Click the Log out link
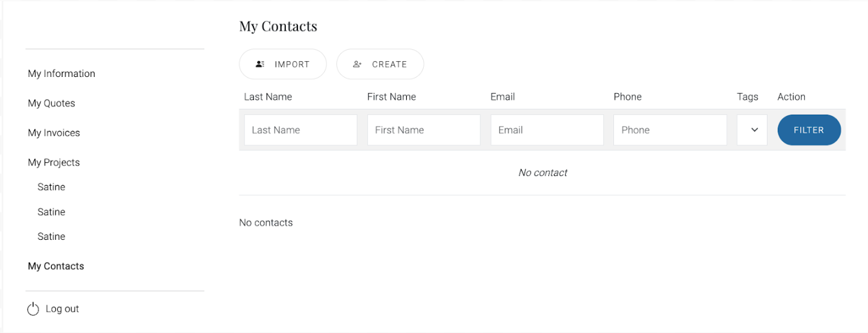Viewport: 868px width, 333px height. point(62,309)
